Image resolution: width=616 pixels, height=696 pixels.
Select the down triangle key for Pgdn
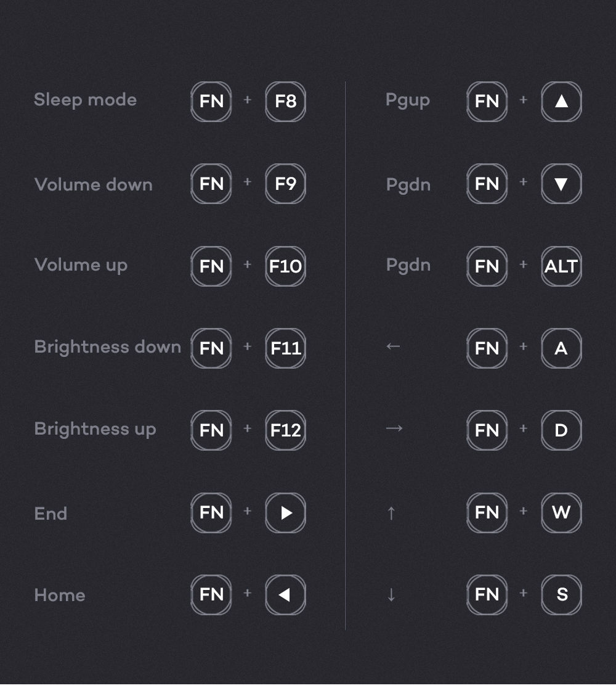click(x=561, y=184)
